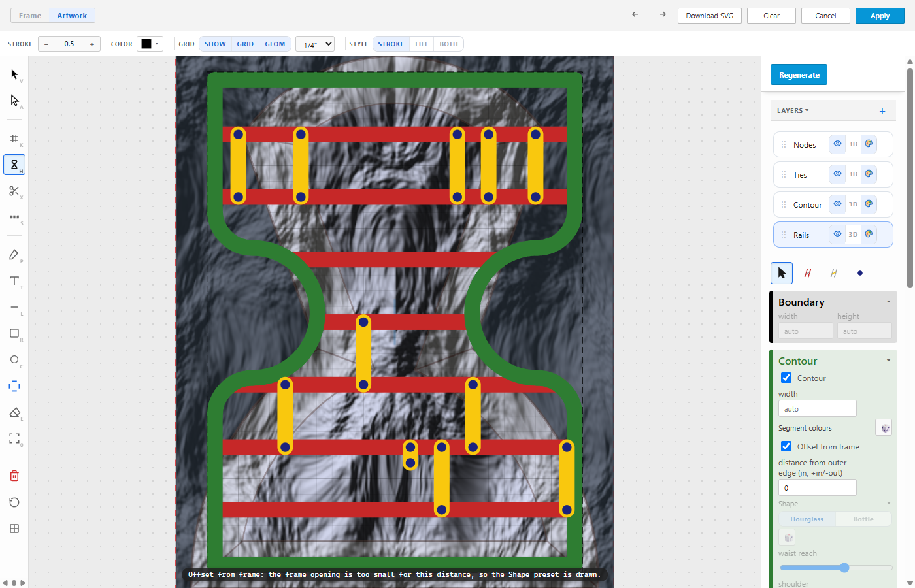Click the circular reset arrow icon
The width and height of the screenshot is (915, 588).
click(x=14, y=502)
